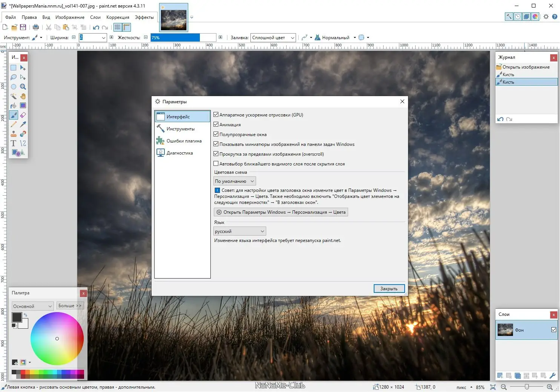Click the Open file folder icon
The width and height of the screenshot is (560, 392).
[14, 27]
